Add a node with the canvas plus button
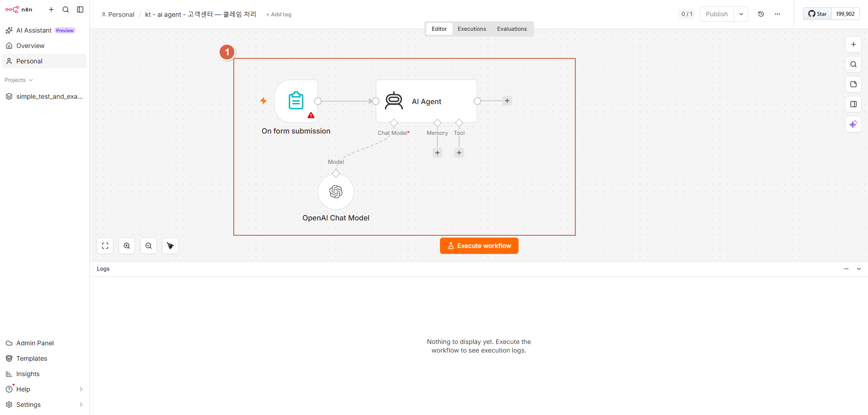This screenshot has height=415, width=868. pyautogui.click(x=854, y=44)
